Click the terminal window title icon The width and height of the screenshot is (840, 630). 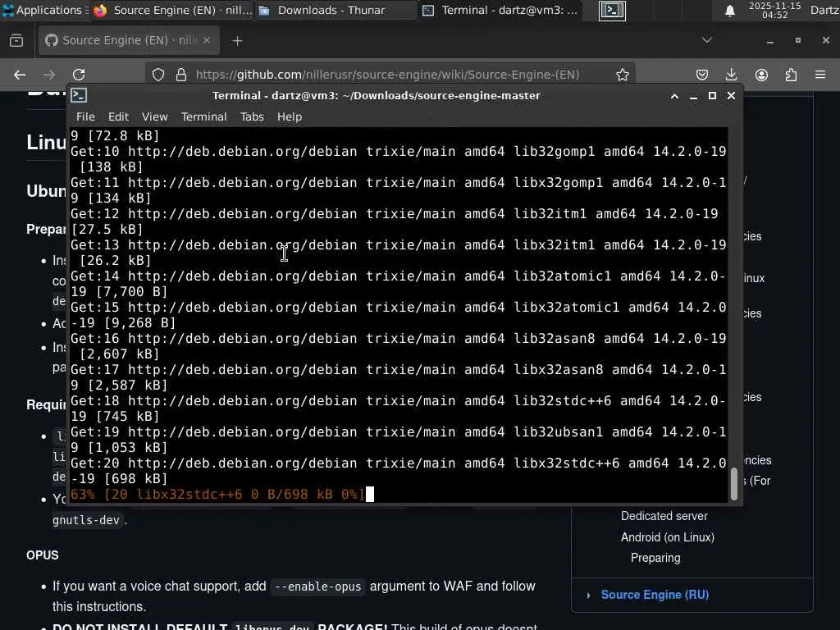pyautogui.click(x=80, y=95)
